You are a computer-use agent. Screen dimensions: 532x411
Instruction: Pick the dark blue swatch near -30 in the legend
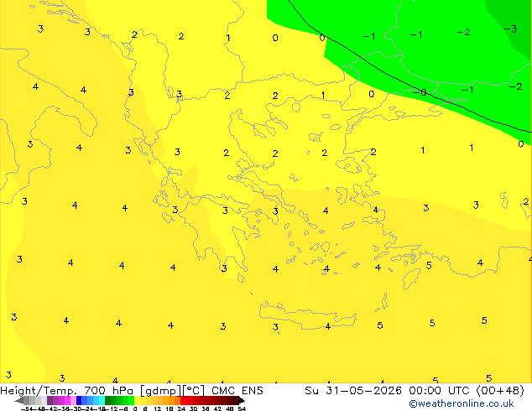point(79,401)
